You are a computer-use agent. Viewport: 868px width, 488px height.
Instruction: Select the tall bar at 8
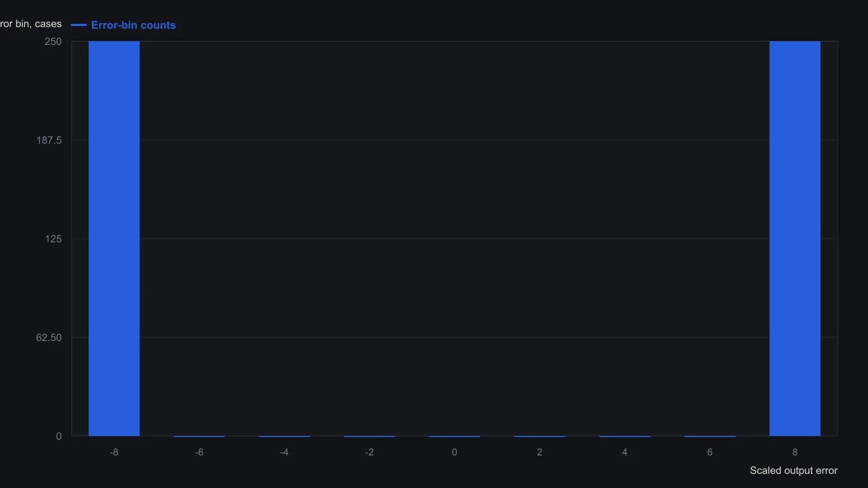tap(795, 239)
